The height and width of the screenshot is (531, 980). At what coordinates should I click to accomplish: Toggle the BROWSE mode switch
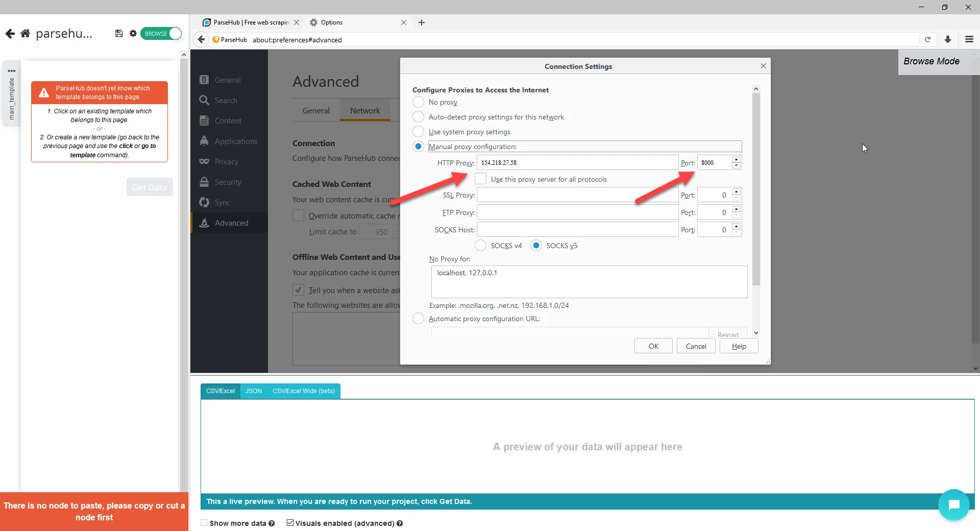(161, 33)
